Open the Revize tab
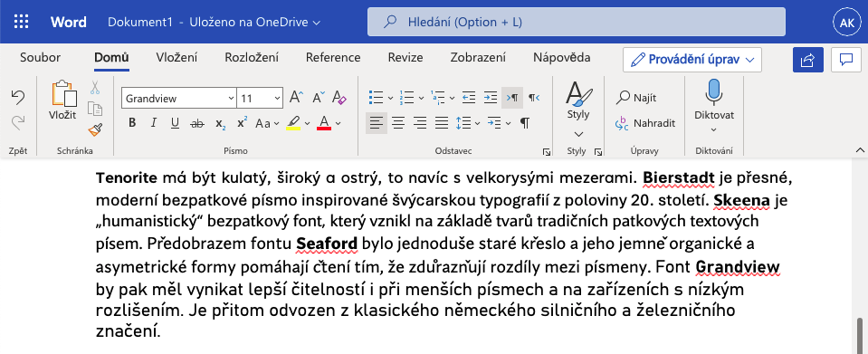The width and height of the screenshot is (868, 354). (405, 58)
